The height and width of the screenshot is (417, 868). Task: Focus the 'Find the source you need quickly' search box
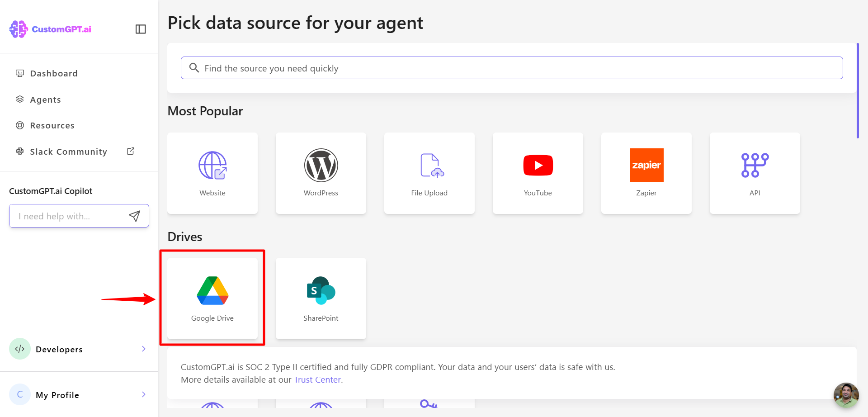tap(512, 68)
